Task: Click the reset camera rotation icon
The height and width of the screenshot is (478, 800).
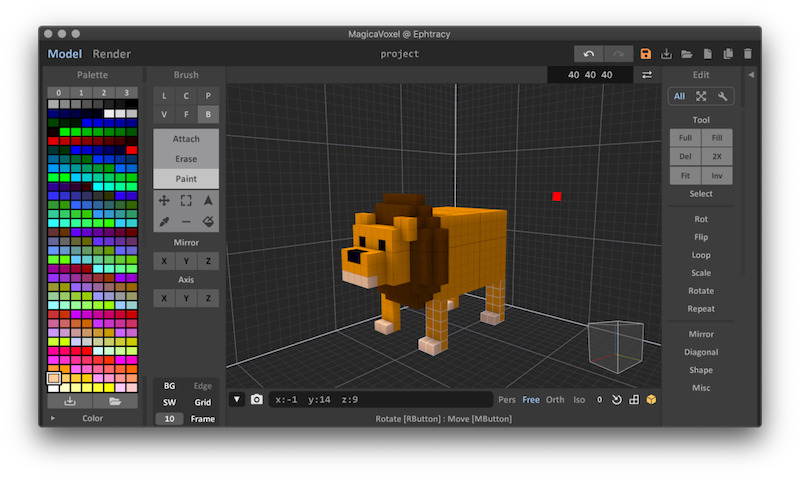Action: tap(617, 400)
